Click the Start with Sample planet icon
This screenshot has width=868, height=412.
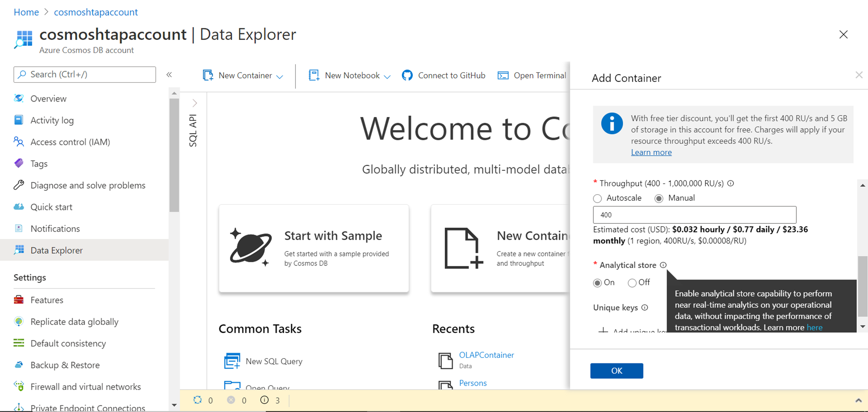pyautogui.click(x=250, y=247)
